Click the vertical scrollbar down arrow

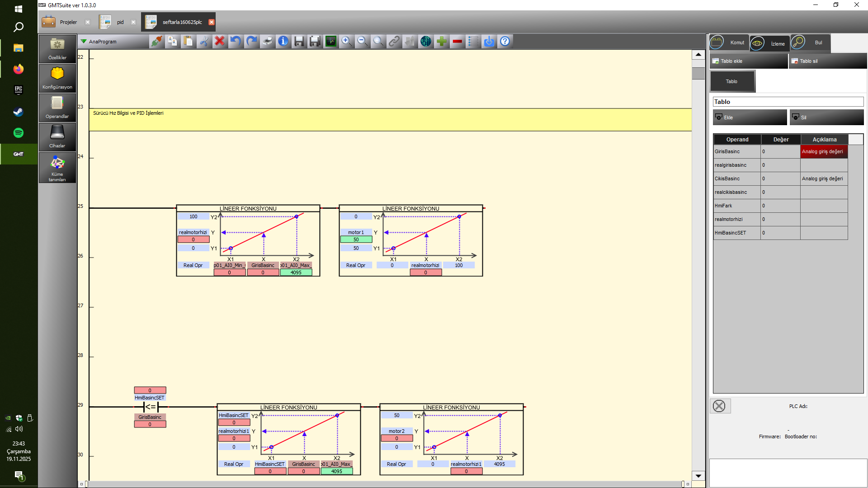[x=698, y=476]
